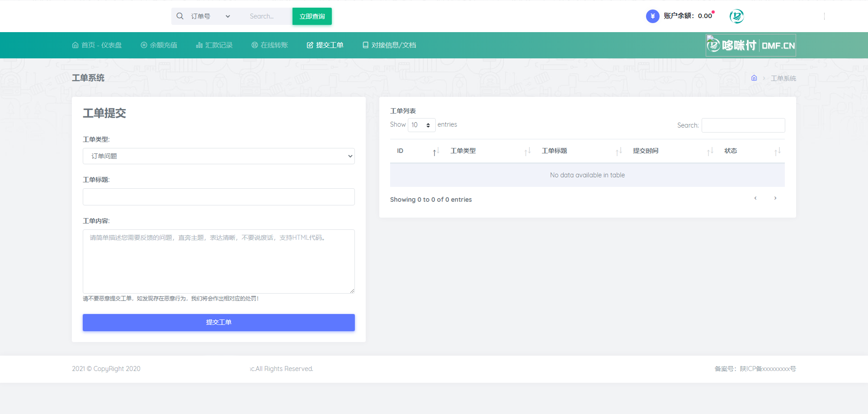868x414 pixels.
Task: Go to 汇款记录 menu item
Action: (x=214, y=45)
